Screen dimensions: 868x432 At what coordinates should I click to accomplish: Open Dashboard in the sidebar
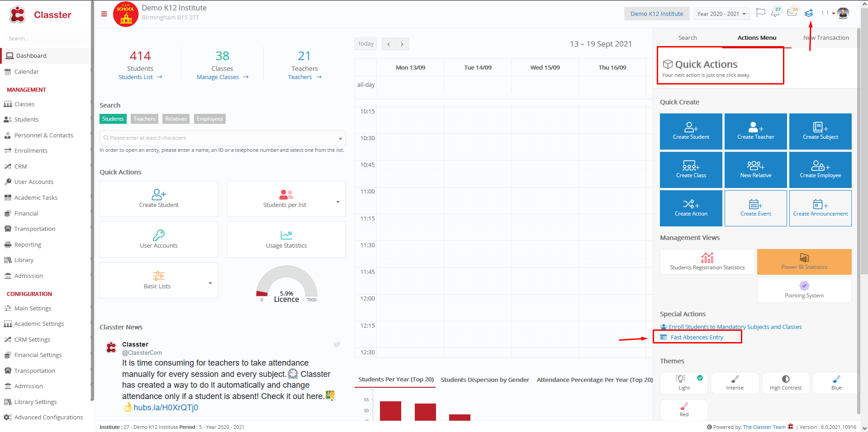45,56
